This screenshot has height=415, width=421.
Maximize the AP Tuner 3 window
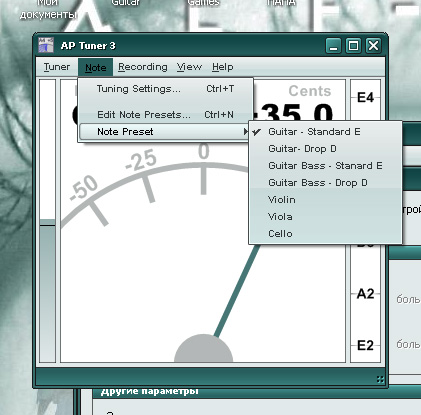[x=353, y=46]
